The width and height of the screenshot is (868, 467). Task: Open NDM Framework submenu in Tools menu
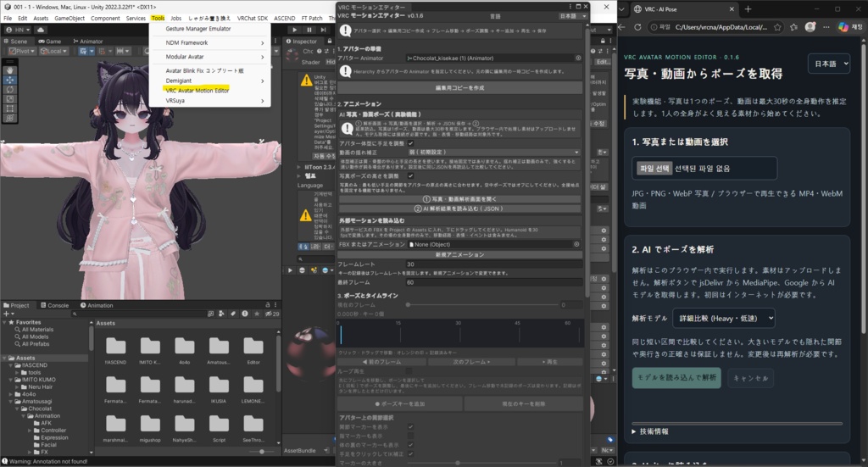click(x=210, y=42)
